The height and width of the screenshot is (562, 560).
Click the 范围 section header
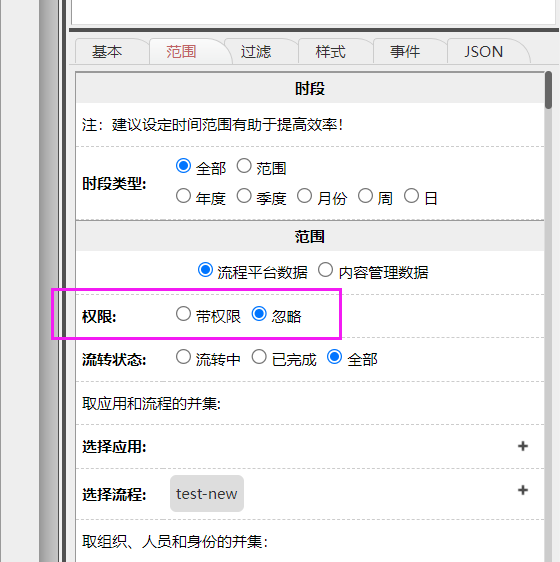(310, 237)
